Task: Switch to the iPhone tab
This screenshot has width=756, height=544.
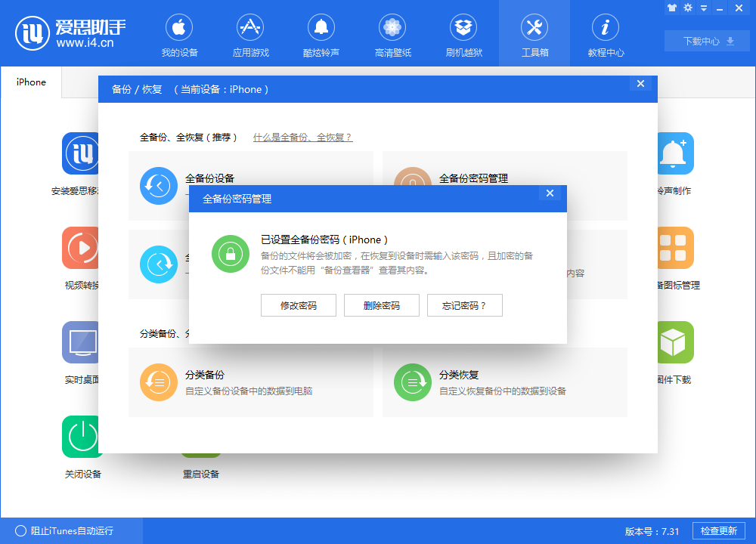Action: 30,82
